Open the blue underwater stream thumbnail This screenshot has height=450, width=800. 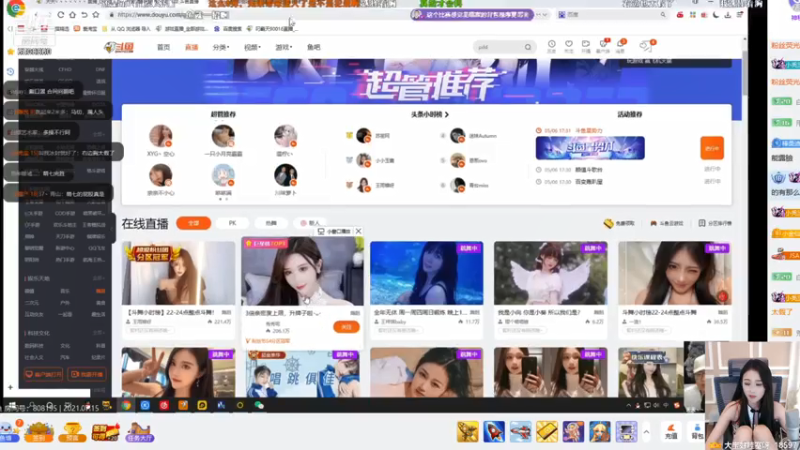click(x=427, y=273)
